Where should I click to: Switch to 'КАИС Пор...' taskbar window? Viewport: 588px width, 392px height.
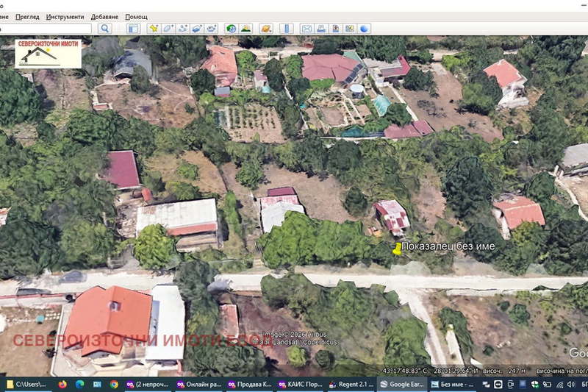coord(301,385)
